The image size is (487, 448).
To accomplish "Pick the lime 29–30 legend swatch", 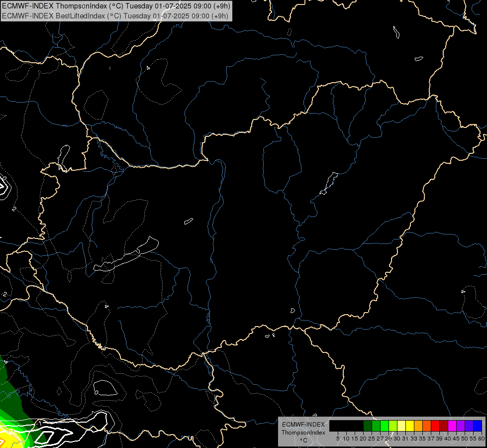I will coord(393,426).
